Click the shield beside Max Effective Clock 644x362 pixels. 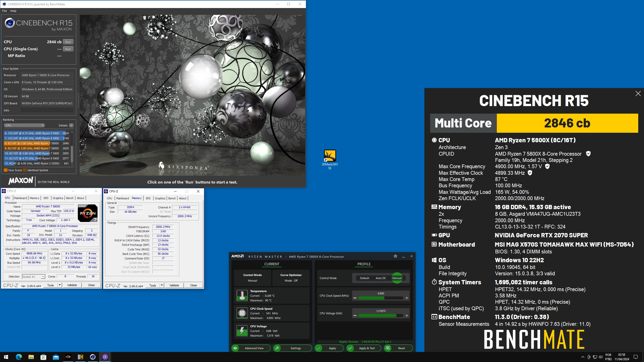(x=530, y=173)
